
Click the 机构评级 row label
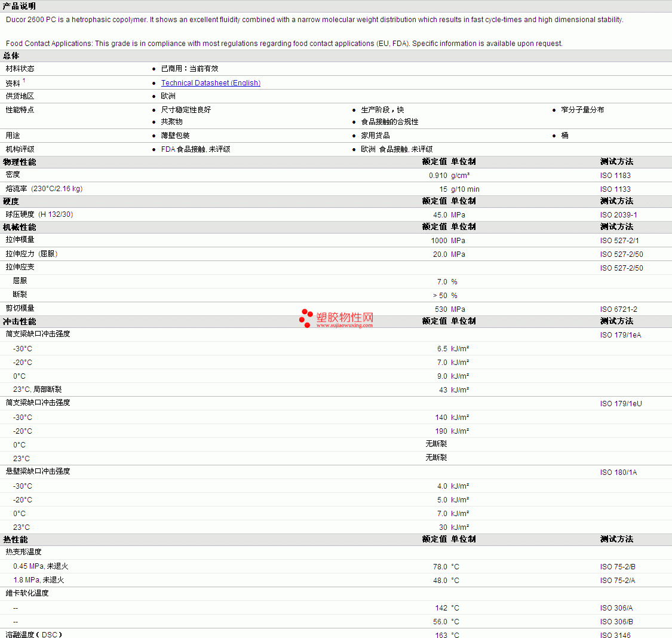click(x=20, y=149)
